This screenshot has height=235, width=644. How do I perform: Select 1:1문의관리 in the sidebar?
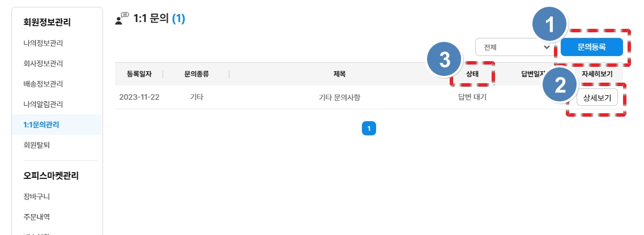41,125
